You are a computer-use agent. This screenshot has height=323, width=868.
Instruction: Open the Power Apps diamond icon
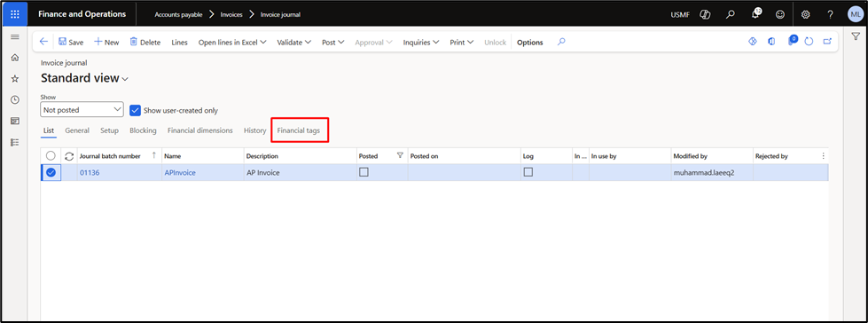click(x=753, y=42)
